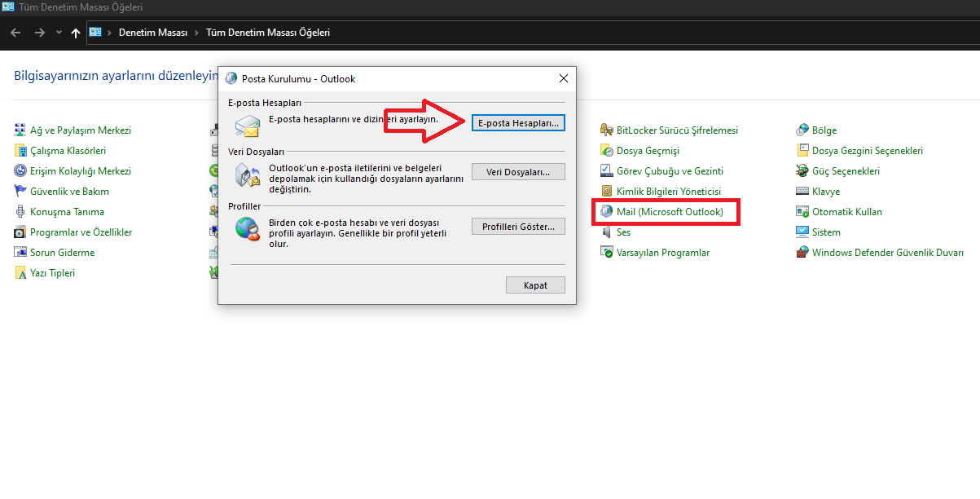Screen dimensions: 980x499
Task: Click the Veri Dosyaları button
Action: point(518,172)
